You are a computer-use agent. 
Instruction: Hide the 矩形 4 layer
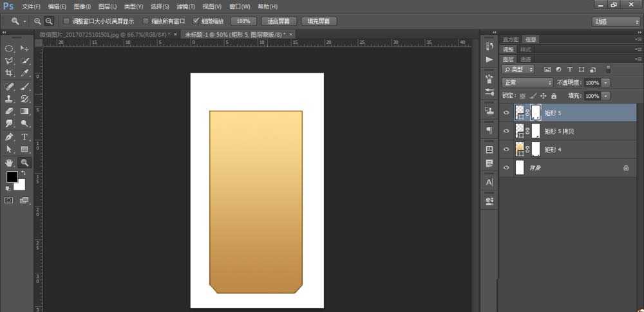point(506,150)
